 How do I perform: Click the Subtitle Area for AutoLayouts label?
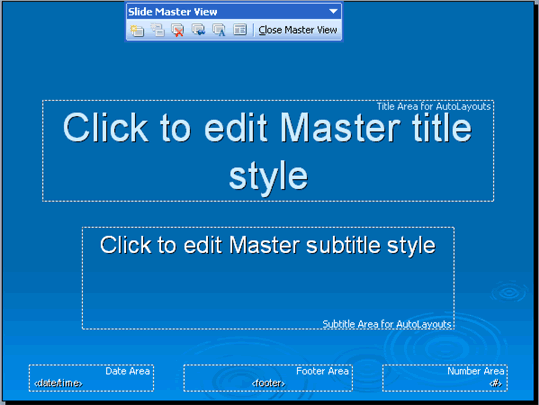(387, 324)
